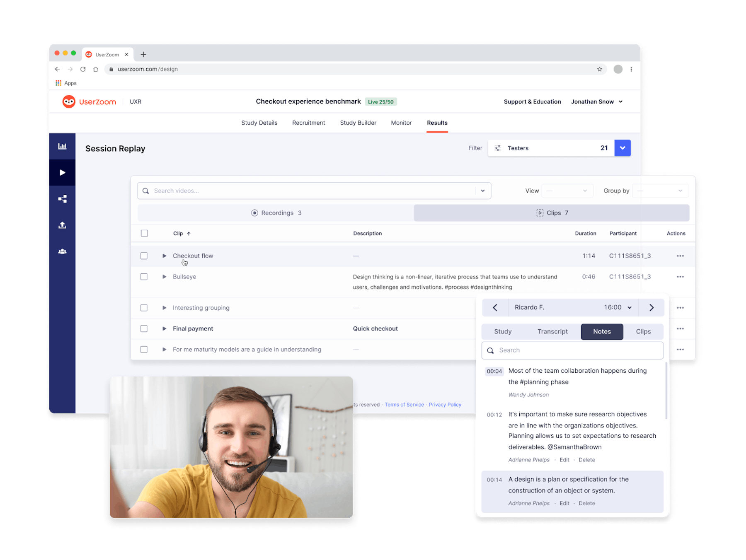
Task: Click the Search videos input field
Action: [314, 191]
